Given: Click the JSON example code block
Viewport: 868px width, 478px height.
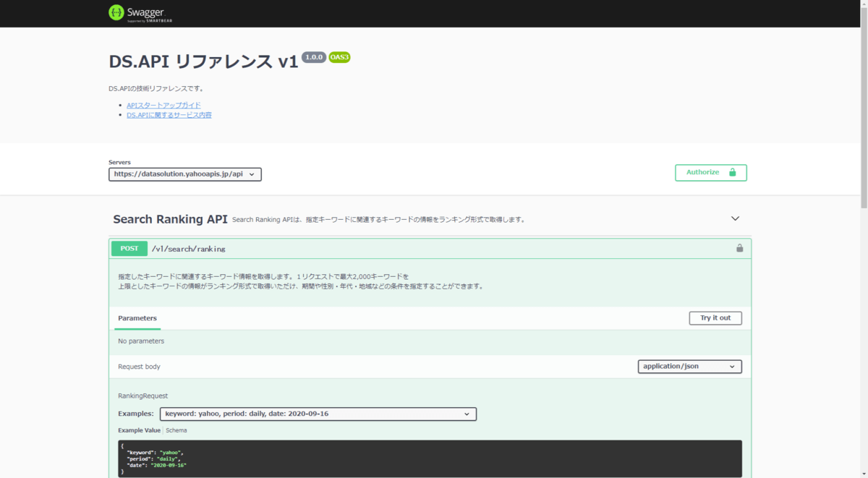Looking at the screenshot, I should [x=430, y=458].
